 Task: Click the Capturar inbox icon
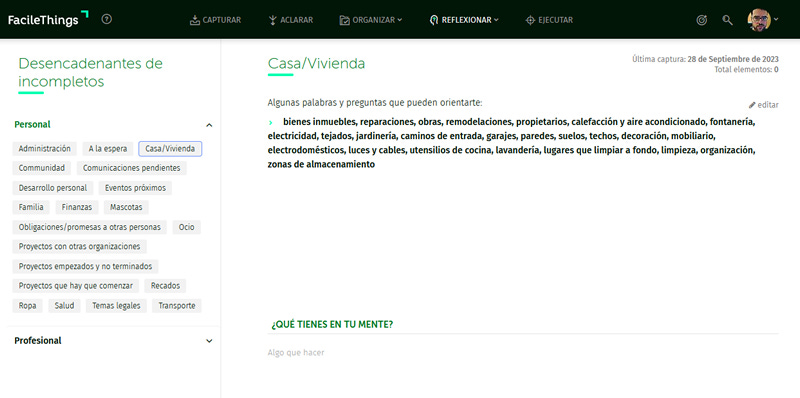[x=194, y=20]
